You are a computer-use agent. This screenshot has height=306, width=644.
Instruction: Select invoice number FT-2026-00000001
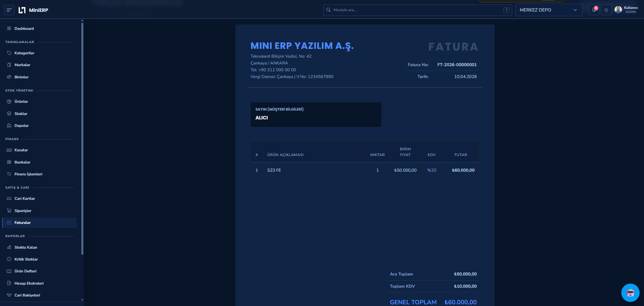(x=457, y=65)
